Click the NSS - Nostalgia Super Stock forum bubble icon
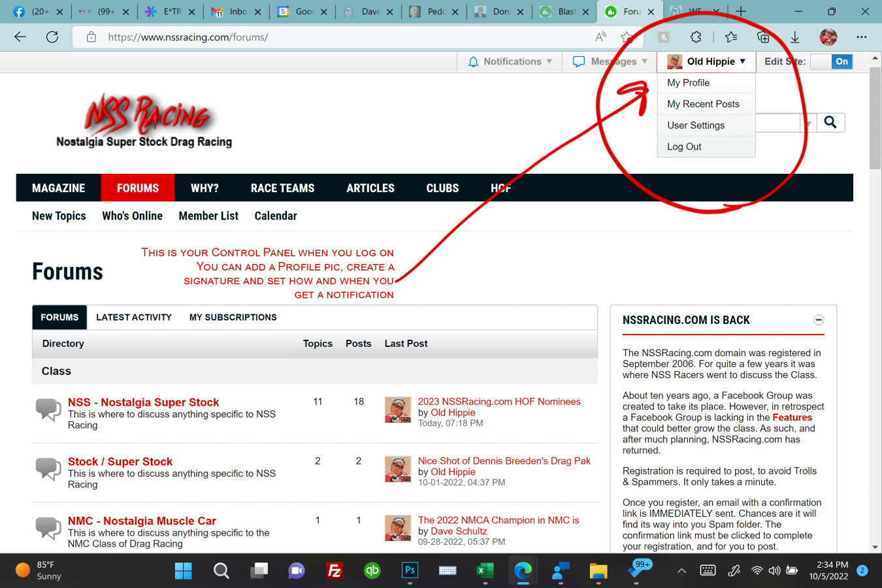 coord(48,410)
